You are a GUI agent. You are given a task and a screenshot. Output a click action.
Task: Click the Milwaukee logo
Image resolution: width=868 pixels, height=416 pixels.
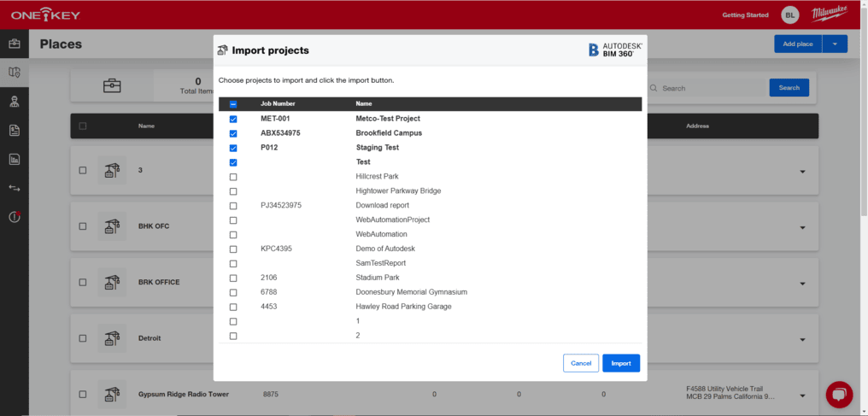[828, 15]
